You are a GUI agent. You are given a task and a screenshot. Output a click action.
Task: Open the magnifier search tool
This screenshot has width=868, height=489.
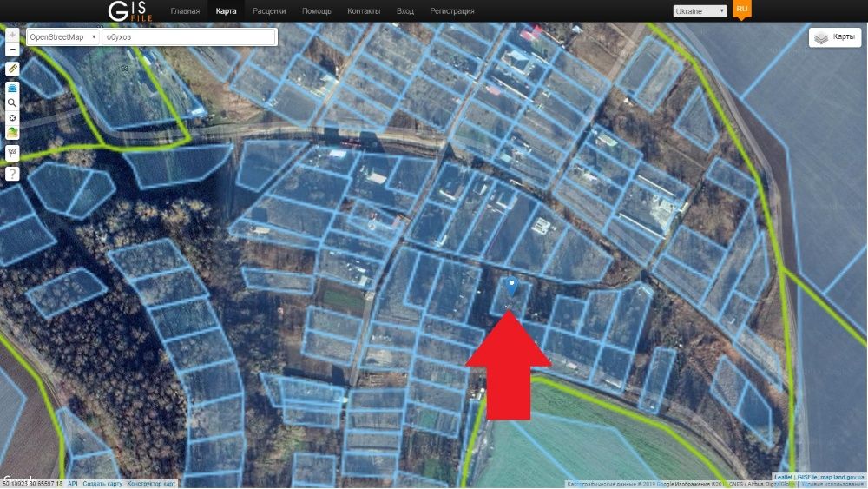click(12, 103)
